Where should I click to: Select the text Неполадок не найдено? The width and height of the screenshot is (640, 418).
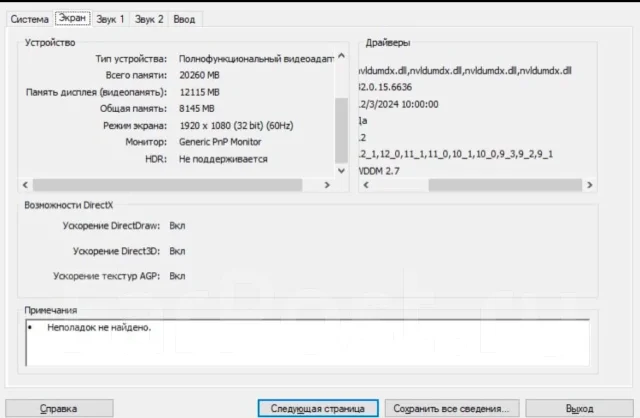99,327
